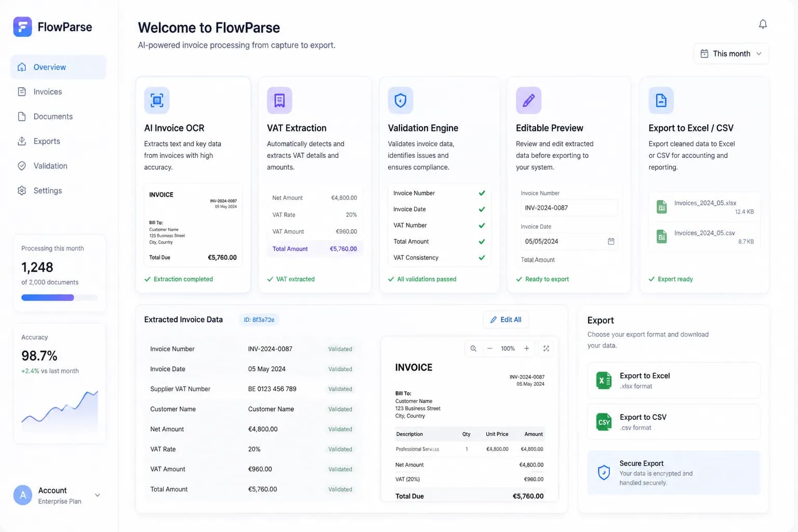Zoom out the invoice preview
Screen dimensions: 798x532
click(489, 349)
